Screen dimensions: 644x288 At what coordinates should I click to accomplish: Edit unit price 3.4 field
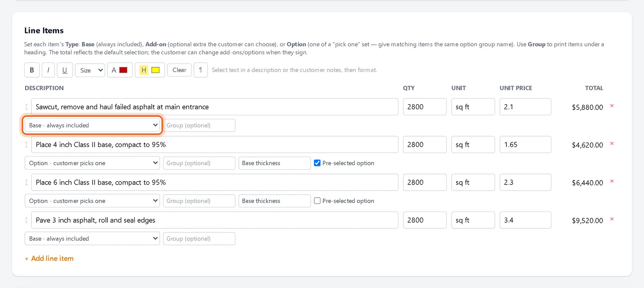[525, 220]
